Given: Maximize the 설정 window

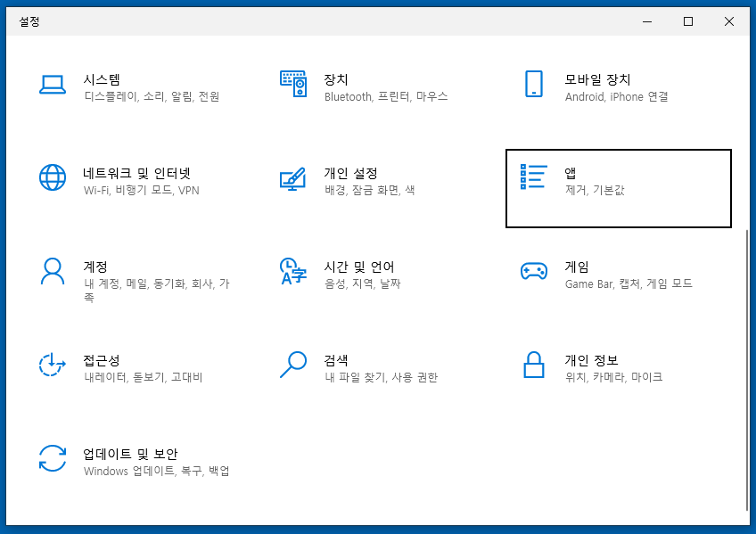Looking at the screenshot, I should click(x=688, y=21).
